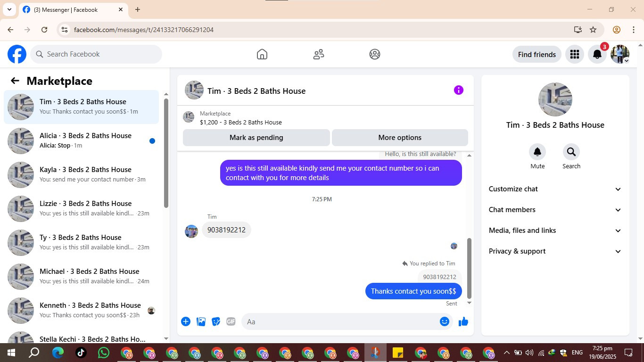The height and width of the screenshot is (362, 644).
Task: Click the browser address bar URL
Action: coord(144,30)
